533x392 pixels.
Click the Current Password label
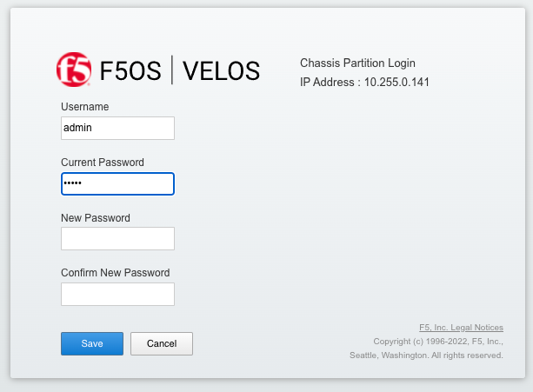coord(103,163)
